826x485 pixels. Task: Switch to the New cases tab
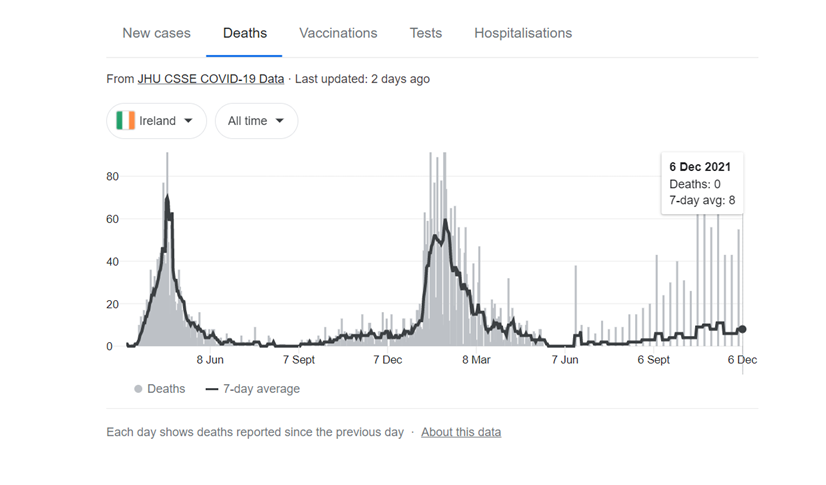(x=156, y=33)
